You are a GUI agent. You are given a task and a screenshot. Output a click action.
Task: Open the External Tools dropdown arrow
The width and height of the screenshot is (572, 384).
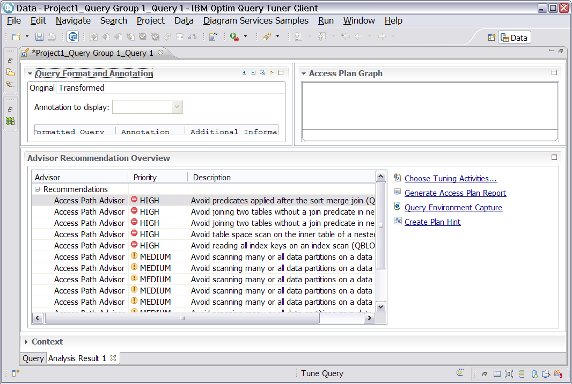[x=245, y=36]
